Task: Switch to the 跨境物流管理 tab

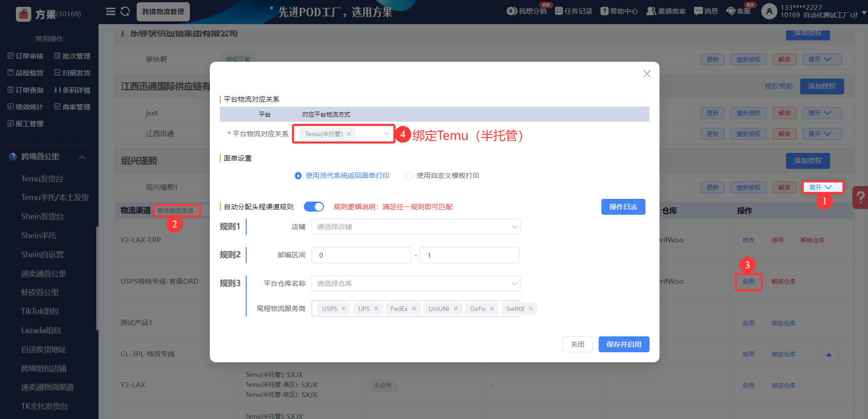Action: pos(163,11)
